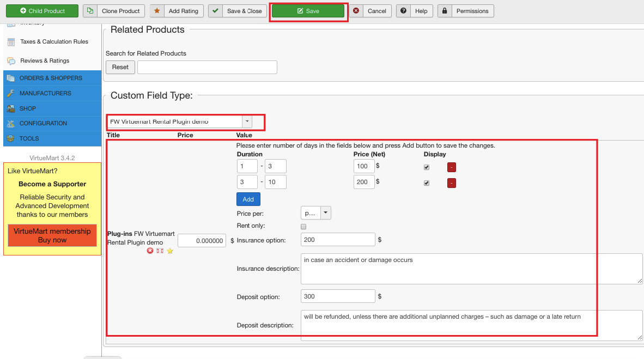Click the yellow star icon under plugin title
644x359 pixels.
170,251
